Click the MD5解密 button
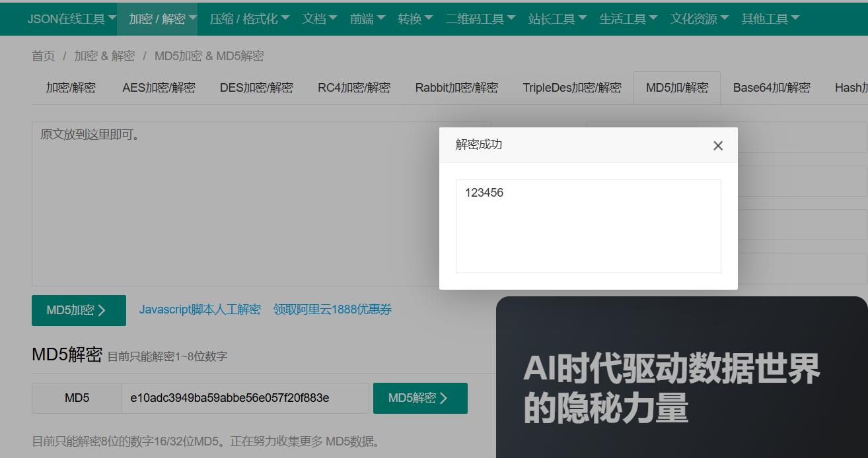868x458 pixels. click(421, 398)
